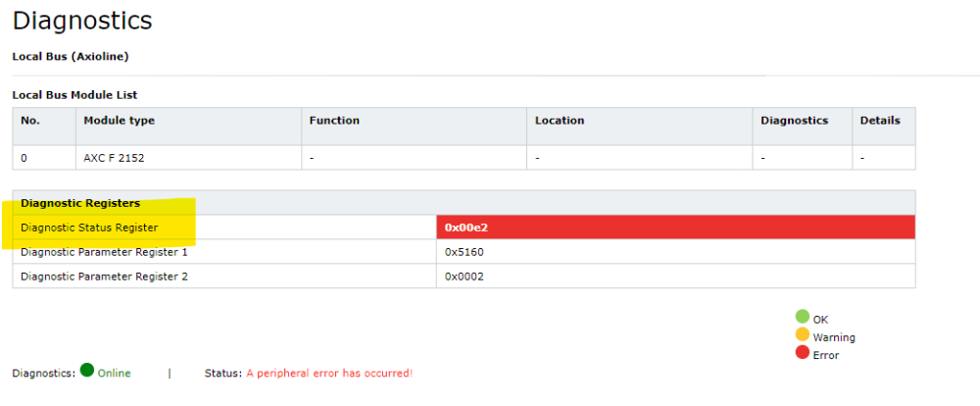Viewport: 980px width, 406px height.
Task: Click the red Error legend circle
Action: 803,353
